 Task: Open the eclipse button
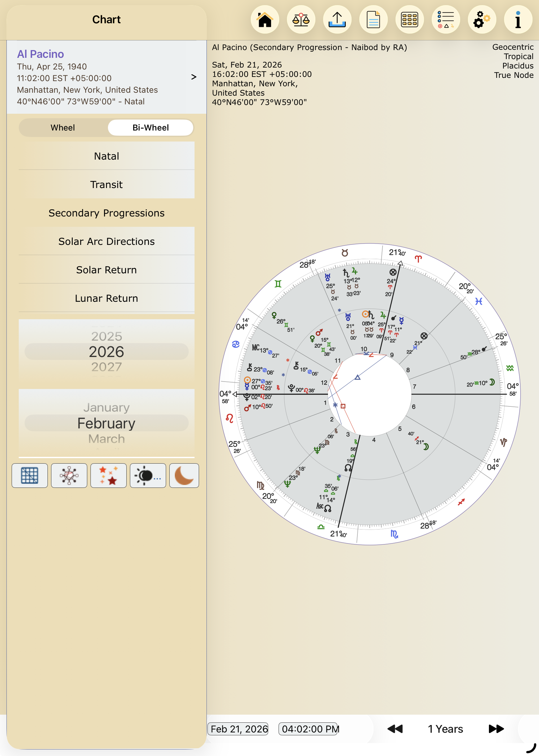[x=148, y=475]
